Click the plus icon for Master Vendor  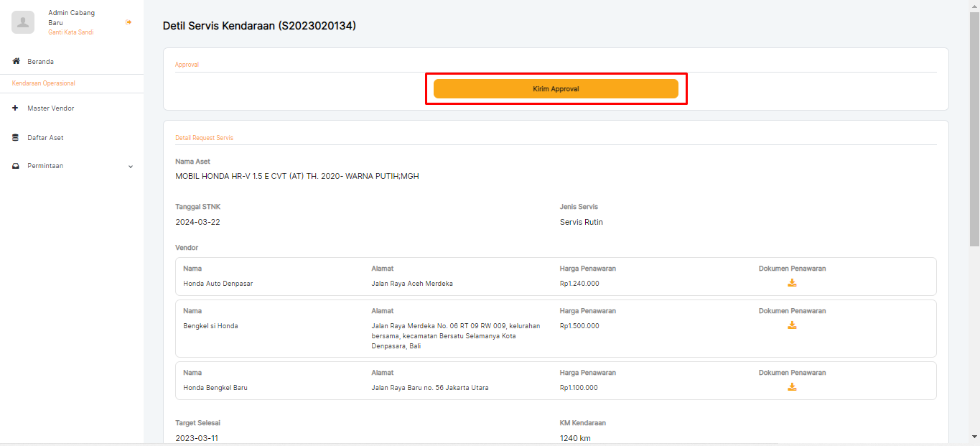(x=16, y=108)
